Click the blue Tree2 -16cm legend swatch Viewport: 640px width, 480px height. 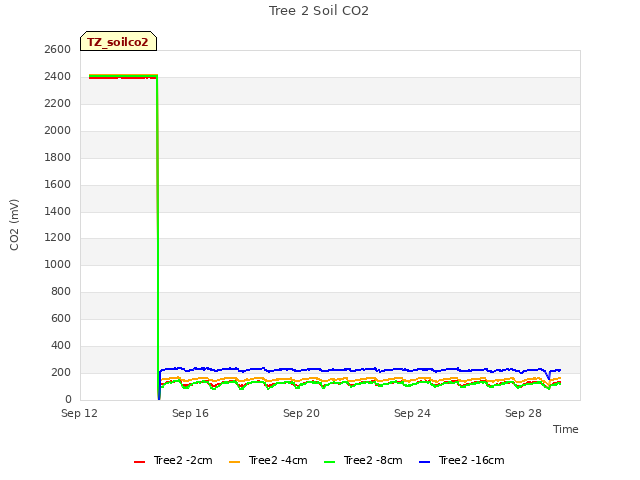click(x=424, y=462)
